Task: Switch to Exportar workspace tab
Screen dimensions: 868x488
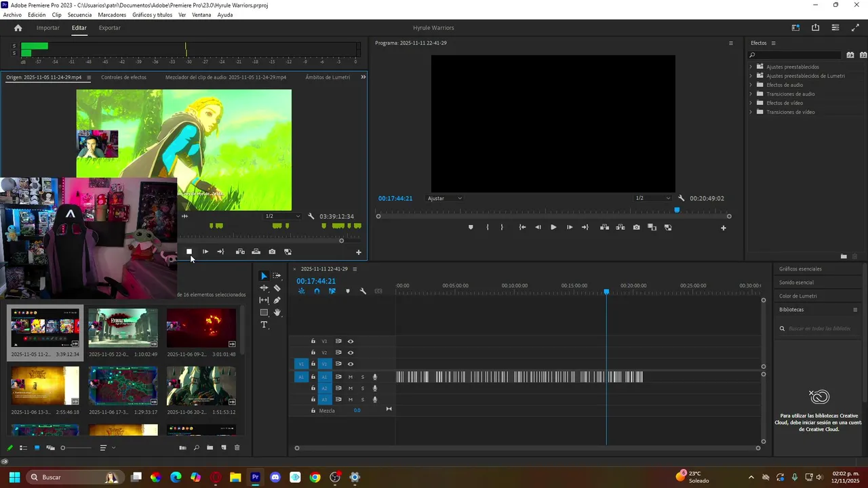Action: pyautogui.click(x=109, y=28)
